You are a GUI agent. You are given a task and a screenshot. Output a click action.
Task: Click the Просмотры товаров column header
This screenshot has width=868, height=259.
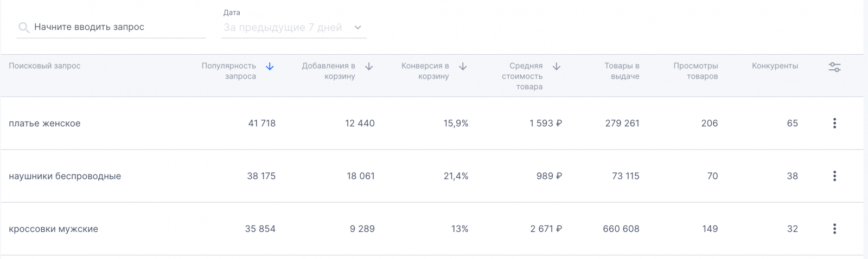[x=695, y=71]
